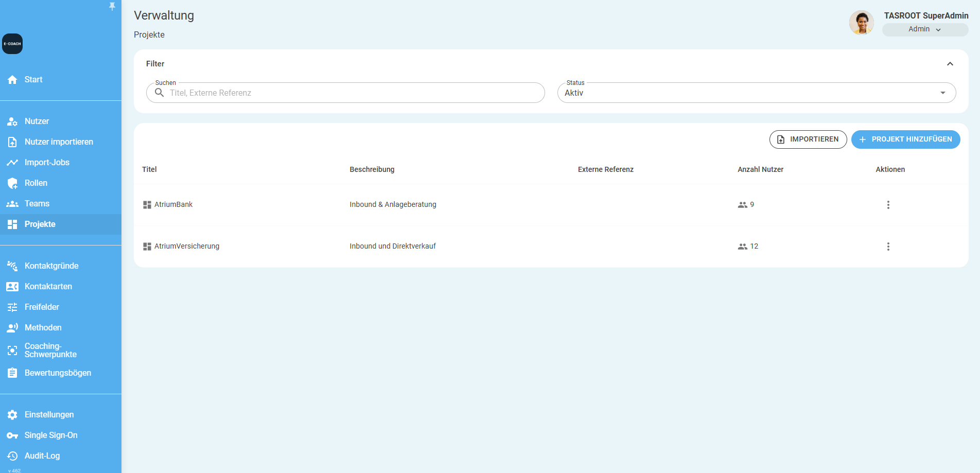Click the Beschreibung column header
The height and width of the screenshot is (473, 980).
[x=372, y=169]
